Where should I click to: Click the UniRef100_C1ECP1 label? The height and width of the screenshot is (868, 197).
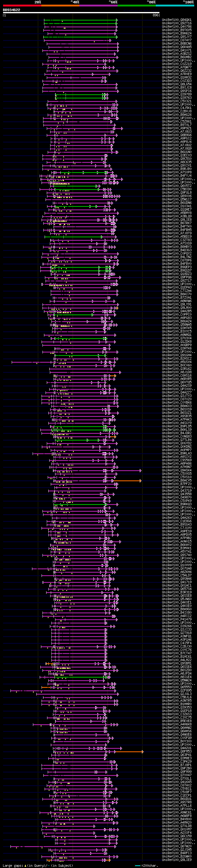pos(177,796)
